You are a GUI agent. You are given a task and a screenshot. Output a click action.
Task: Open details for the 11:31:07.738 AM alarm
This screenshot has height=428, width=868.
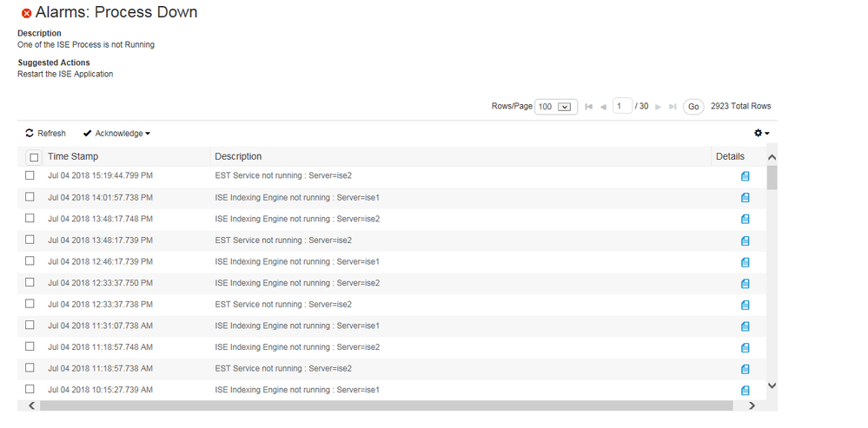(x=745, y=326)
